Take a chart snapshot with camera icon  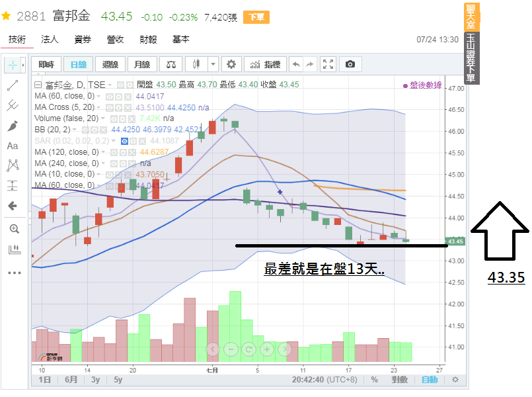click(350, 64)
